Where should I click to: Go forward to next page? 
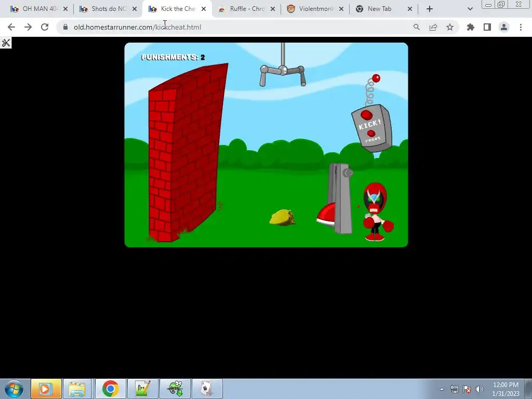[x=28, y=27]
